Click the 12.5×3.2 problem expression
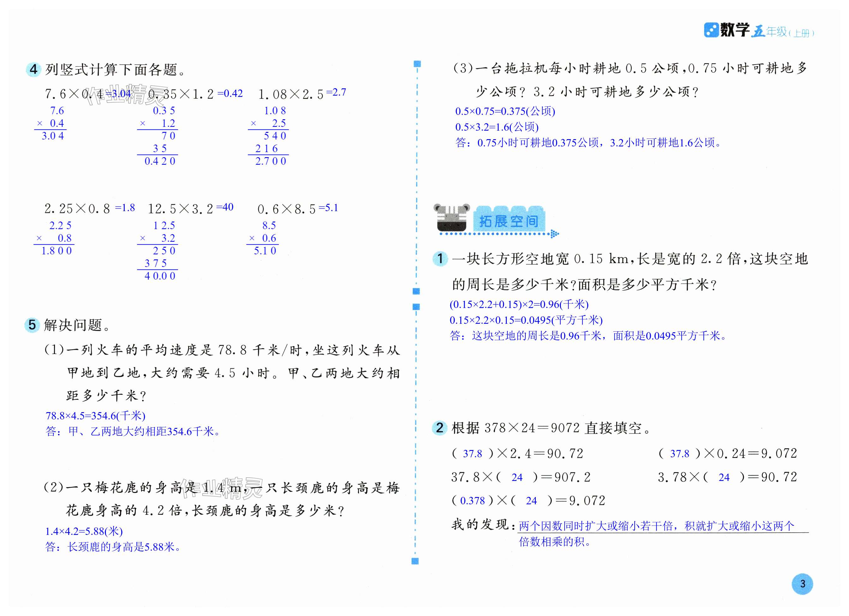 tap(180, 209)
